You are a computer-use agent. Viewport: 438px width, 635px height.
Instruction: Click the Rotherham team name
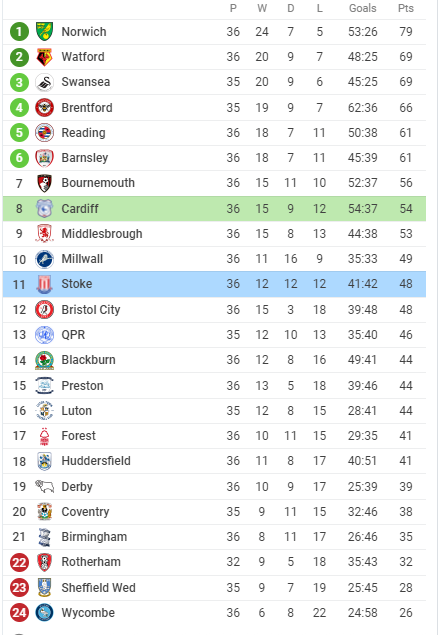pyautogui.click(x=91, y=562)
